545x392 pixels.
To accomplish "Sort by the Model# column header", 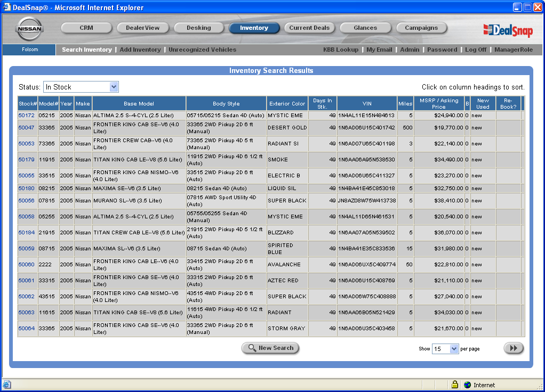I will [x=49, y=104].
